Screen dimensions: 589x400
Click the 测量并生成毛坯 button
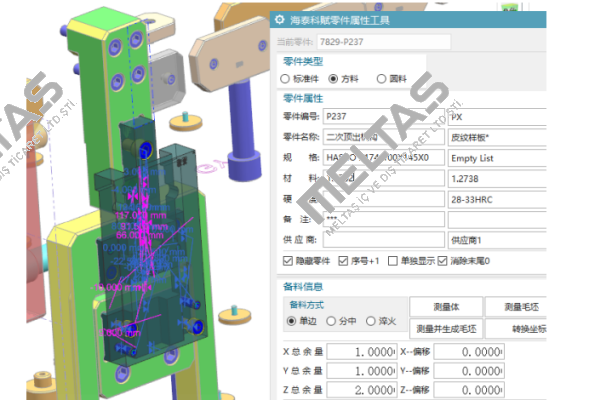click(446, 329)
